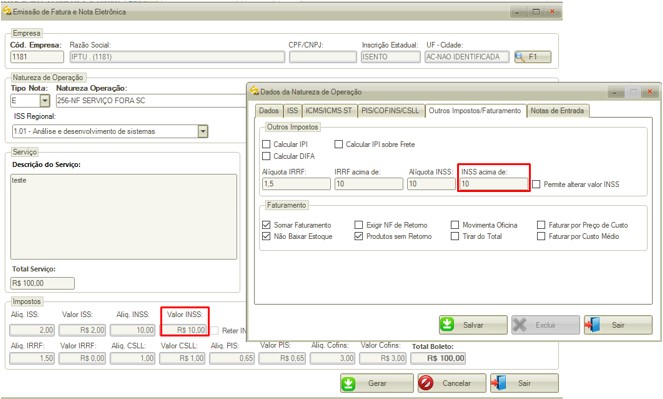The width and height of the screenshot is (663, 399).
Task: Click the disabled Excluir button
Action: (545, 325)
